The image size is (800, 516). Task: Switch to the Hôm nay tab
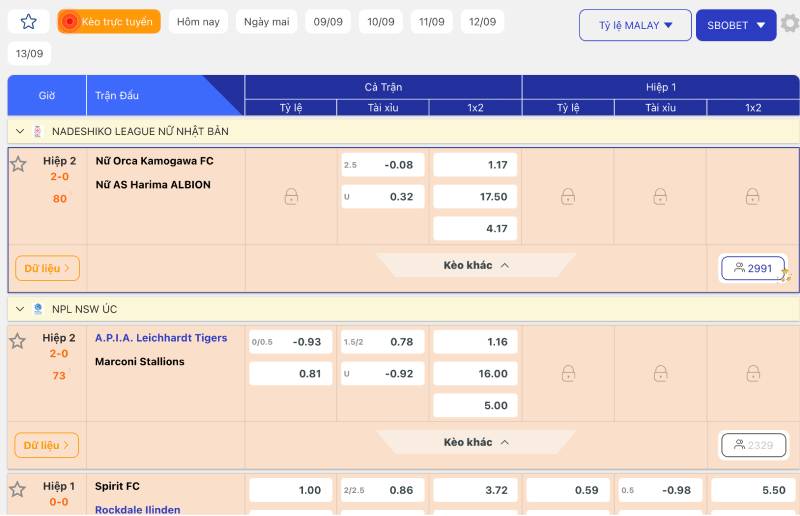click(198, 22)
